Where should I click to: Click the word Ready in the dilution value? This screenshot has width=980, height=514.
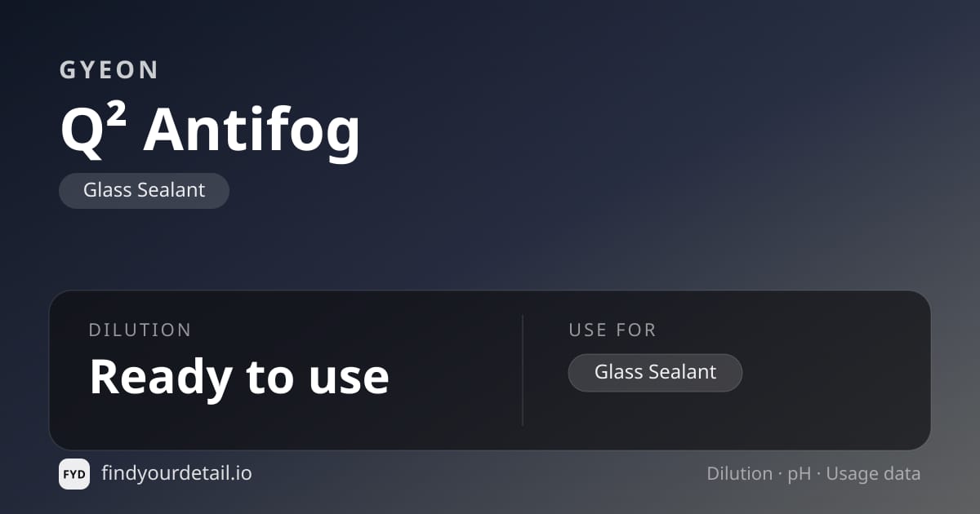pos(161,377)
